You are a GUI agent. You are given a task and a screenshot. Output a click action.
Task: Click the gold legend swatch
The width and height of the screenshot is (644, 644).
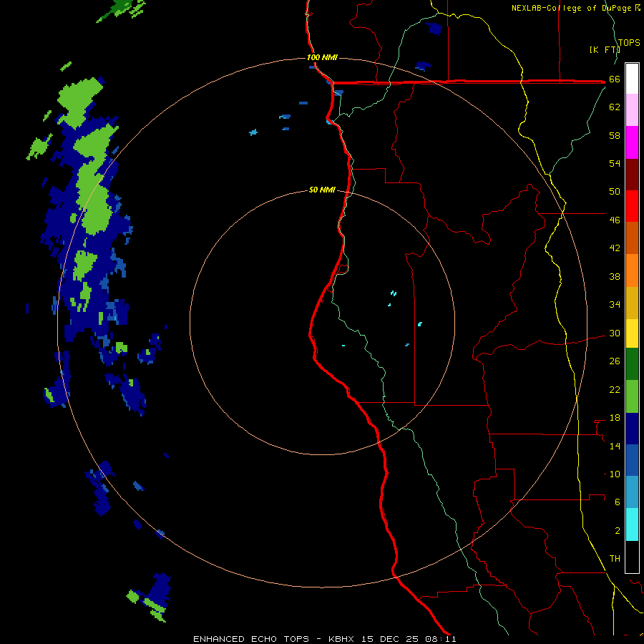[632, 303]
